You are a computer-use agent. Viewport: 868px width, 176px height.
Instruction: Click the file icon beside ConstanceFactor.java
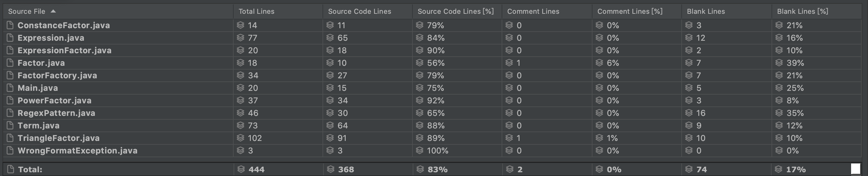point(10,25)
